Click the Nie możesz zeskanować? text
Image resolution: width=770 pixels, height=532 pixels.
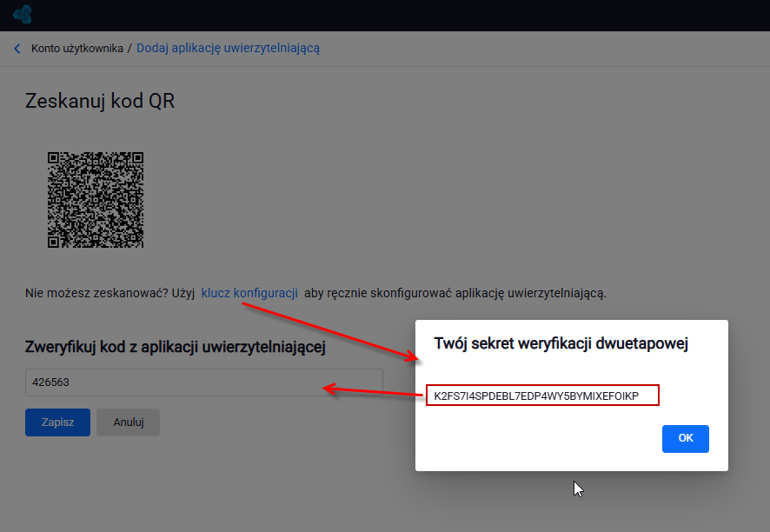(96, 293)
